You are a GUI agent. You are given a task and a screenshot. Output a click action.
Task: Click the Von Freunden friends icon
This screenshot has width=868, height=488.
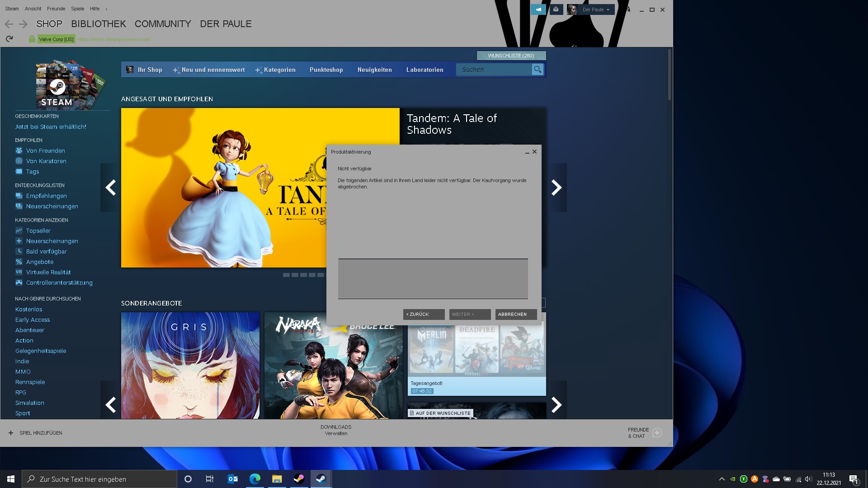[x=19, y=150]
